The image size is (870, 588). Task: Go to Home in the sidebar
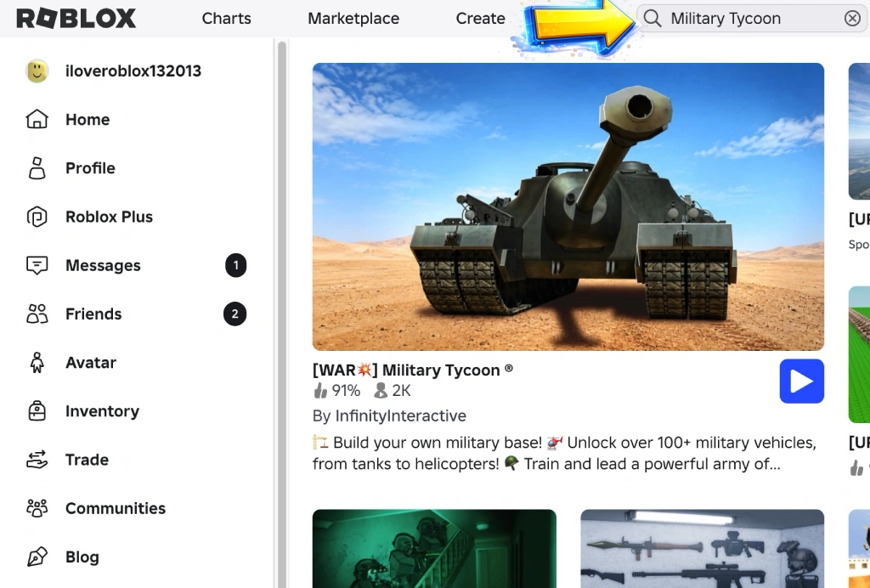click(x=88, y=119)
